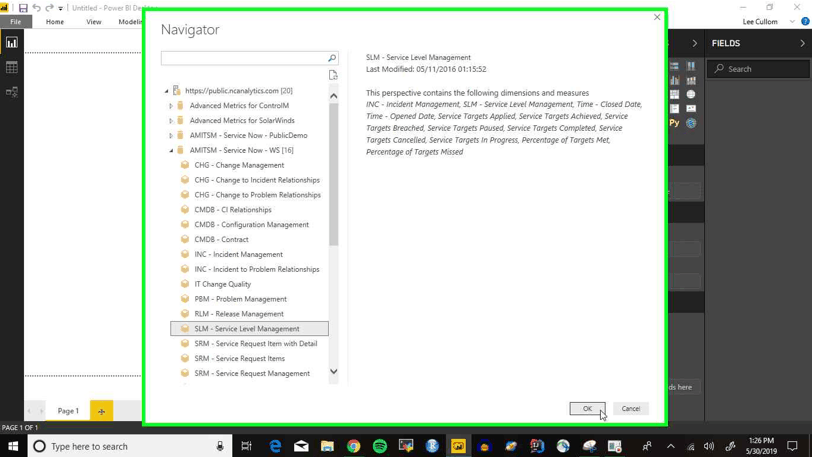
Task: Open the Home ribbon tab
Action: coord(55,22)
